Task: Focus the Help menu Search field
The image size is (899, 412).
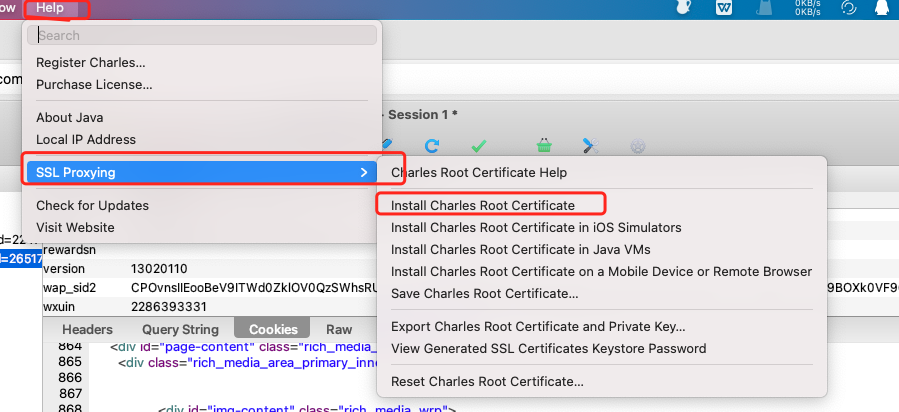Action: (x=202, y=36)
